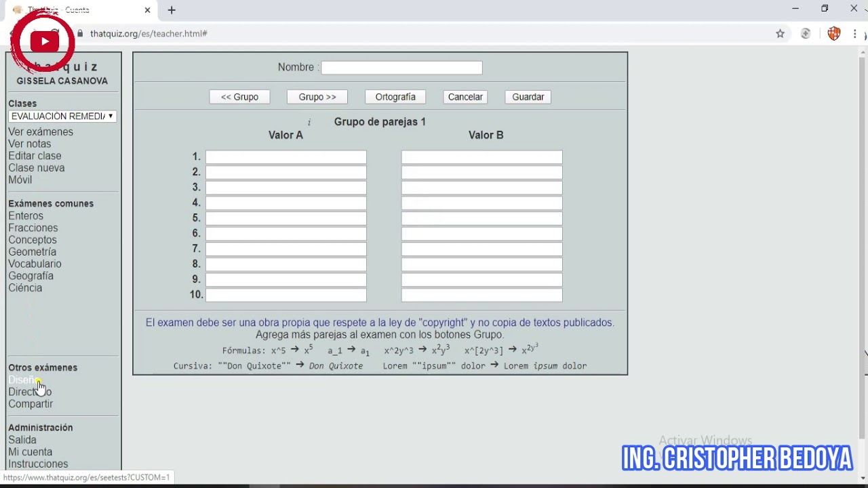The image size is (868, 488).
Task: Click Salida to log out
Action: [x=22, y=440]
